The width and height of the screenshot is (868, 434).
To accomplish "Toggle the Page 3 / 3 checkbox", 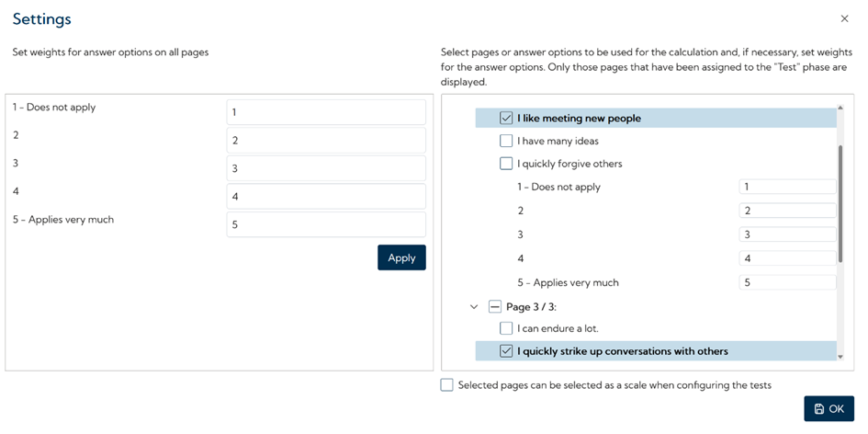I will tap(495, 306).
